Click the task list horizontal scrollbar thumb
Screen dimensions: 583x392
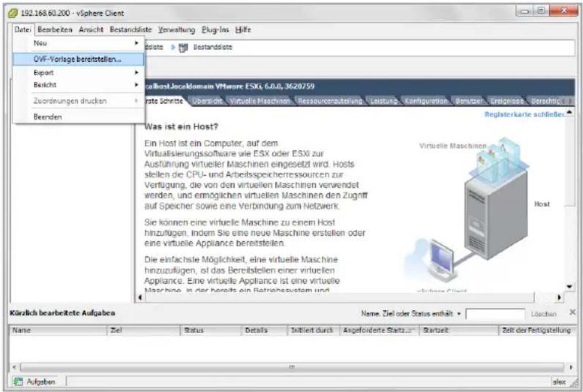(292, 367)
